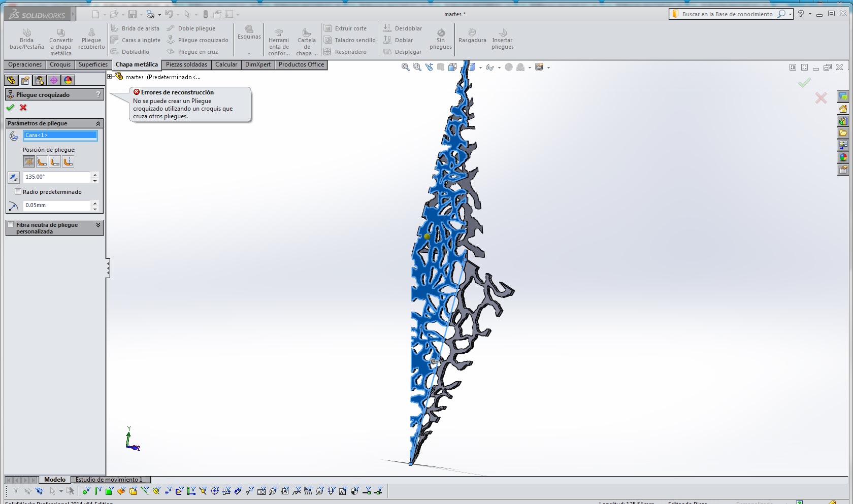Open ConfigurationManager panel tab
853x504 pixels.
click(40, 80)
